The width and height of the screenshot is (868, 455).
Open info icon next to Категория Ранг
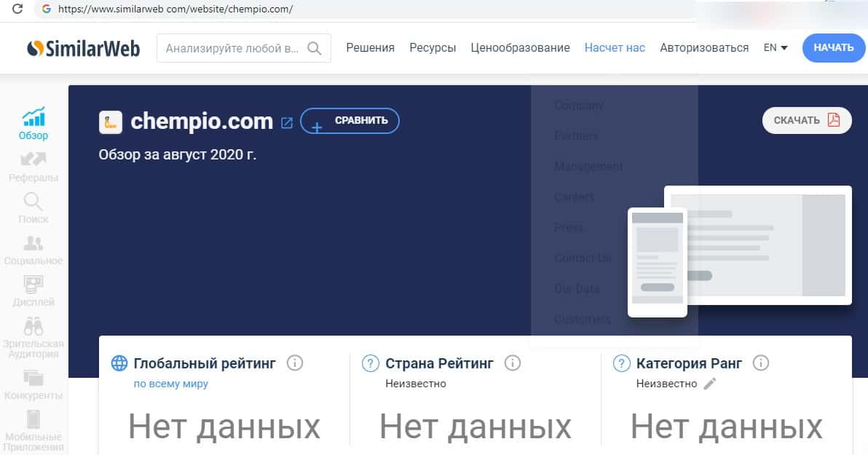[761, 363]
